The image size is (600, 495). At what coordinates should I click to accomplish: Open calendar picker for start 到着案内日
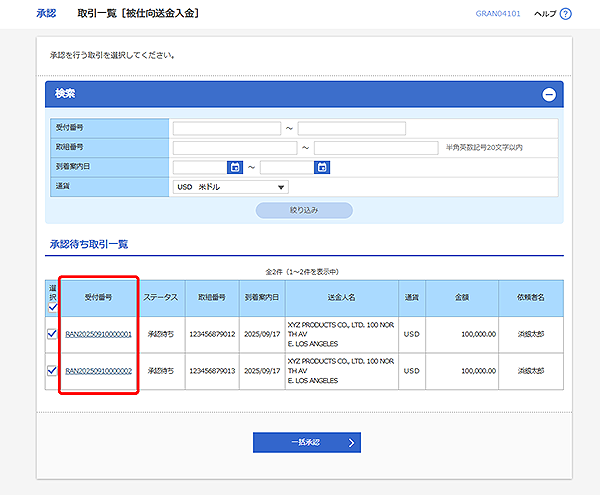(235, 167)
